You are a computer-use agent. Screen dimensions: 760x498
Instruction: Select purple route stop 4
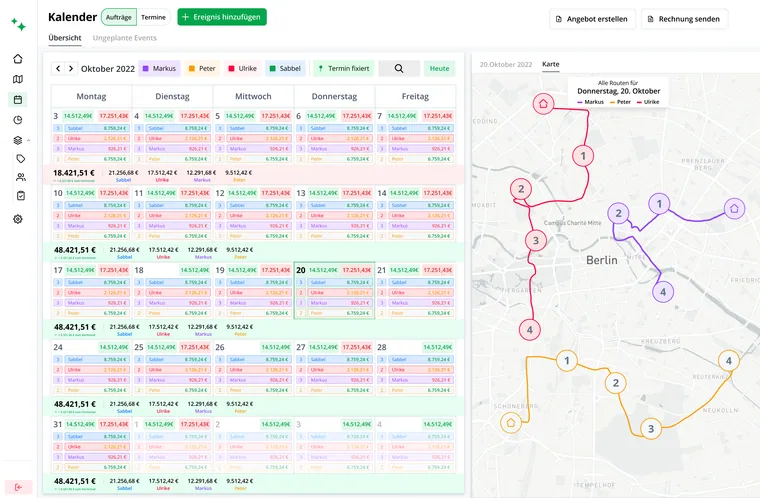663,292
